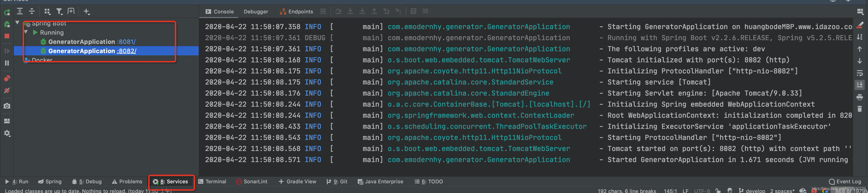Viewport: 868px width, 193px height.
Task: Open the SonarLint tool window
Action: pos(252,181)
